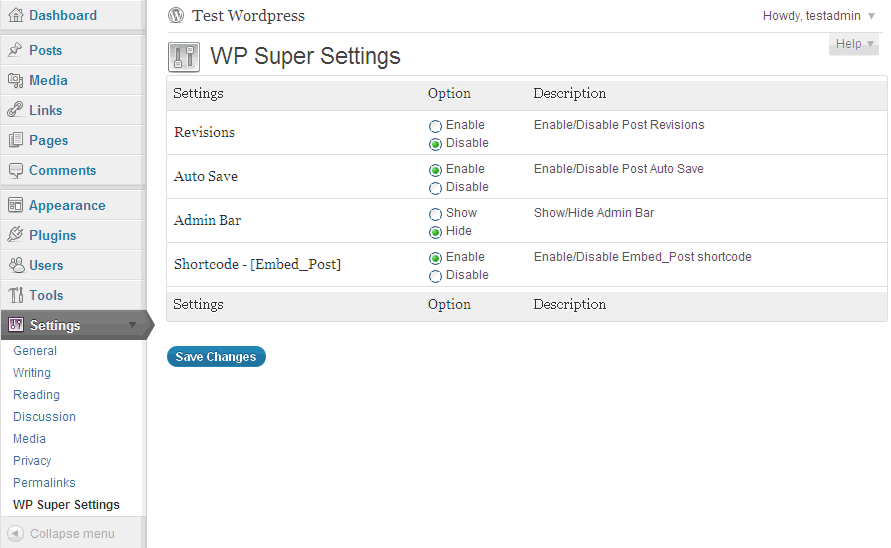Go to Discussion settings

click(44, 417)
